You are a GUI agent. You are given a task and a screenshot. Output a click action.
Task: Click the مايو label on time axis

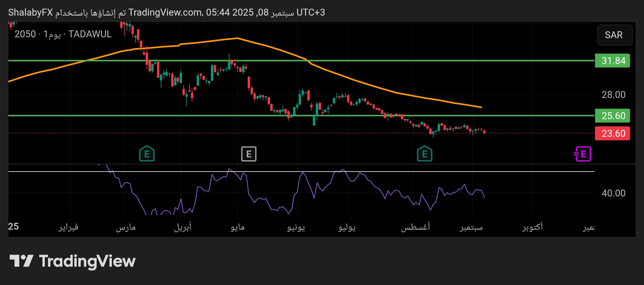point(238,227)
